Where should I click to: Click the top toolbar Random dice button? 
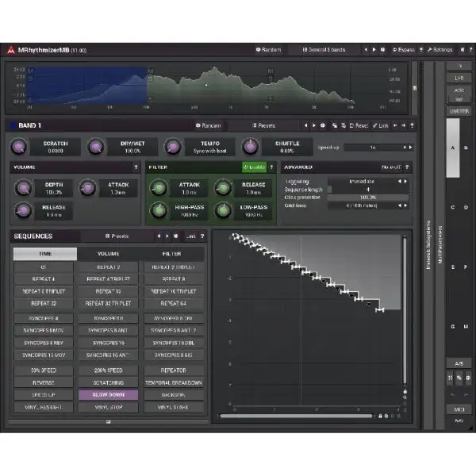coord(268,49)
